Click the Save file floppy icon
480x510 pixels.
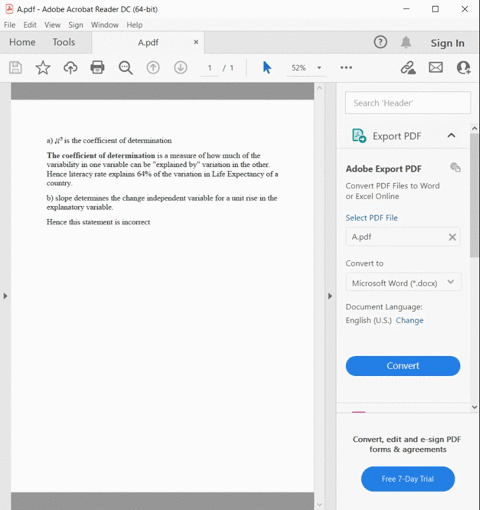pos(15,68)
